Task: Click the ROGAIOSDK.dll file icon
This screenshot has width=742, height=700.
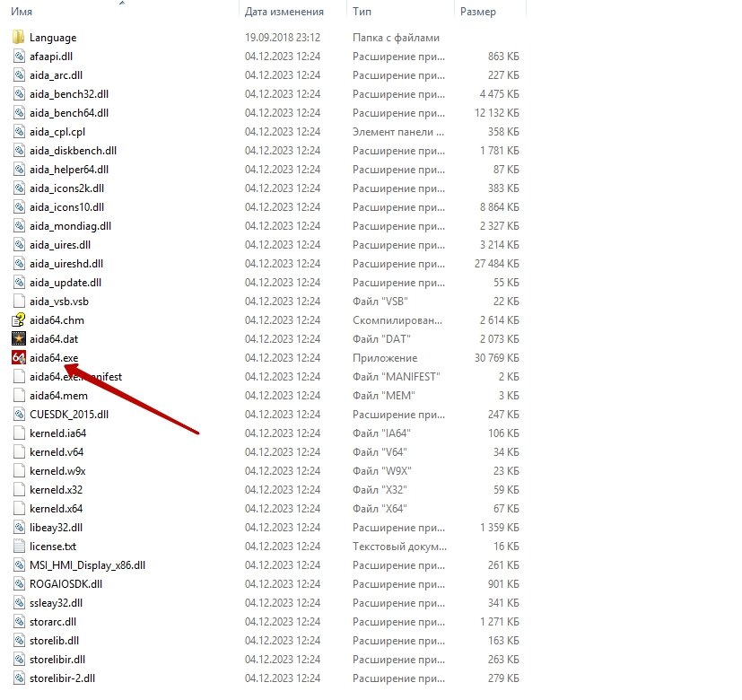Action: pyautogui.click(x=19, y=584)
